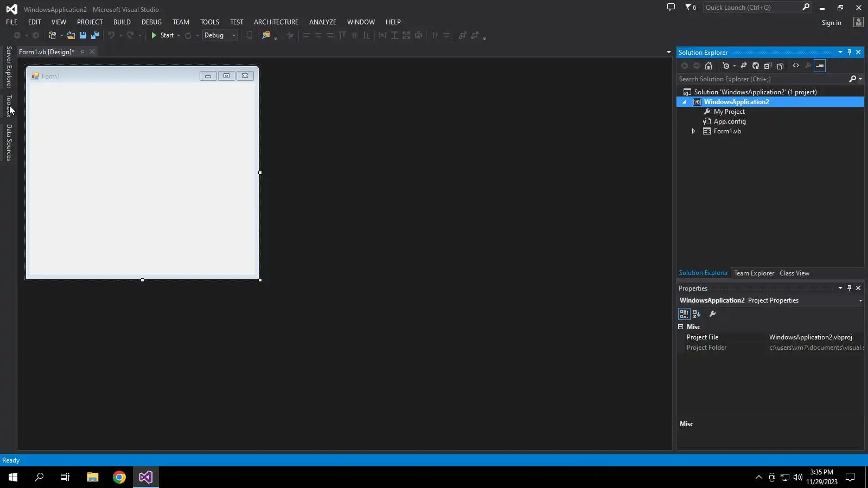The height and width of the screenshot is (488, 868).
Task: Switch to the Class View tab
Action: pos(794,273)
